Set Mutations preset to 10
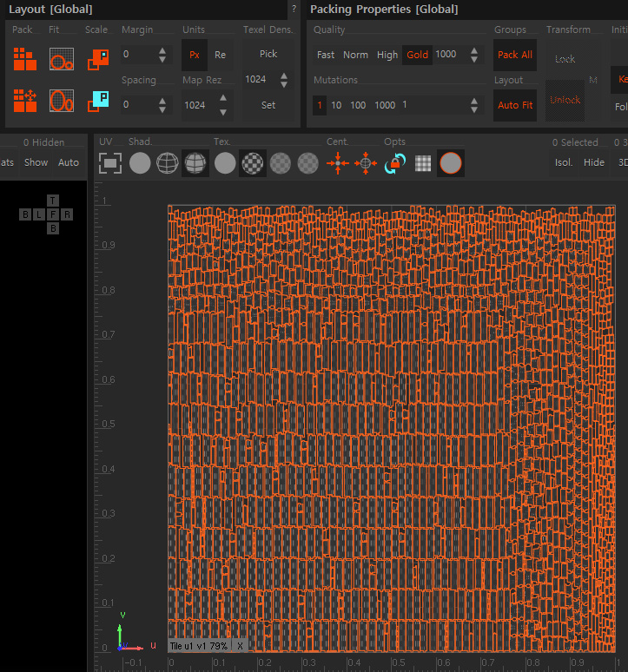This screenshot has width=628, height=672. [336, 105]
